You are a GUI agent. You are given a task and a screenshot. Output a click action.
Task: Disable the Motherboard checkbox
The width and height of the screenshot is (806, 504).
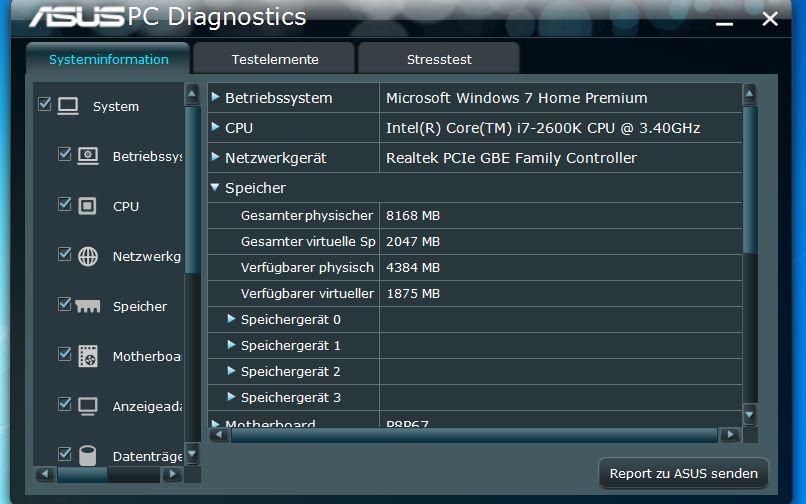(64, 354)
